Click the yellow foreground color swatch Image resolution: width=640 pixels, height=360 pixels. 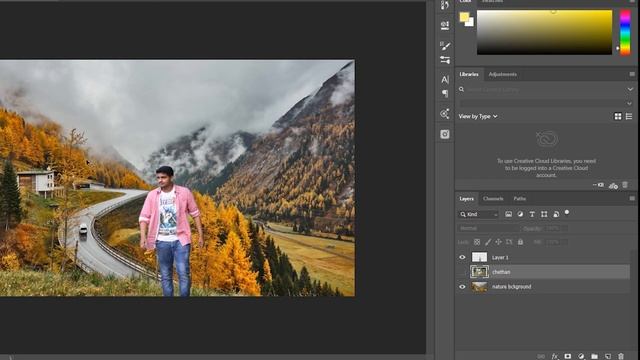464,17
